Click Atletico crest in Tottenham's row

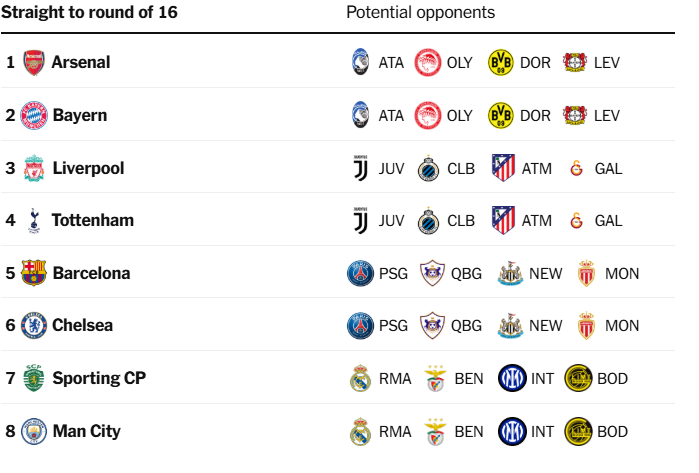503,220
